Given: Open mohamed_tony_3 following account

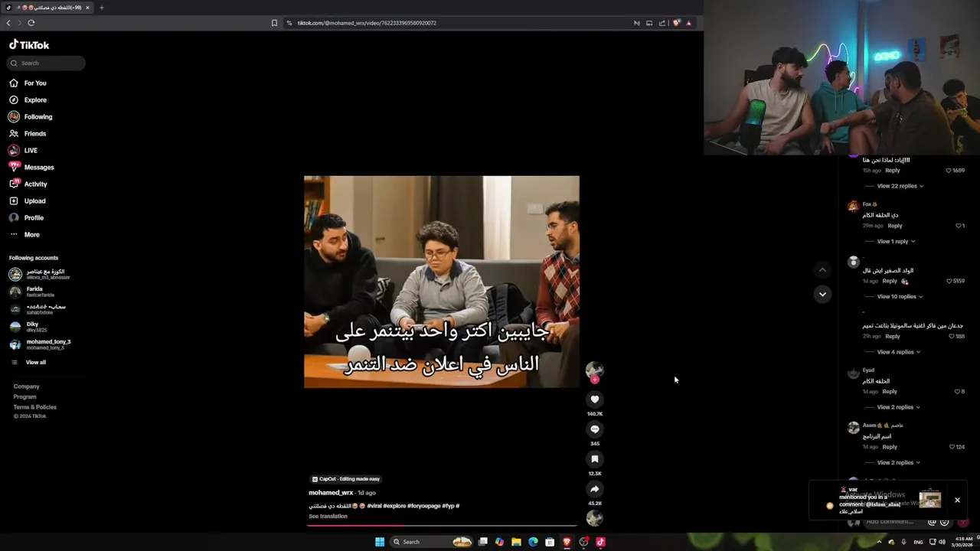Looking at the screenshot, I should tap(40, 344).
